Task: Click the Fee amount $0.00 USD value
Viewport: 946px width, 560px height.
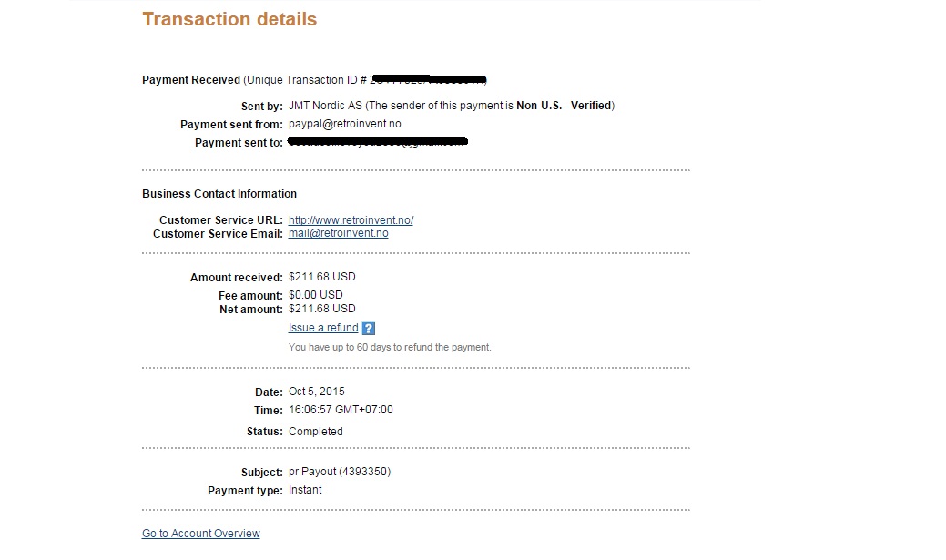Action: (x=315, y=295)
